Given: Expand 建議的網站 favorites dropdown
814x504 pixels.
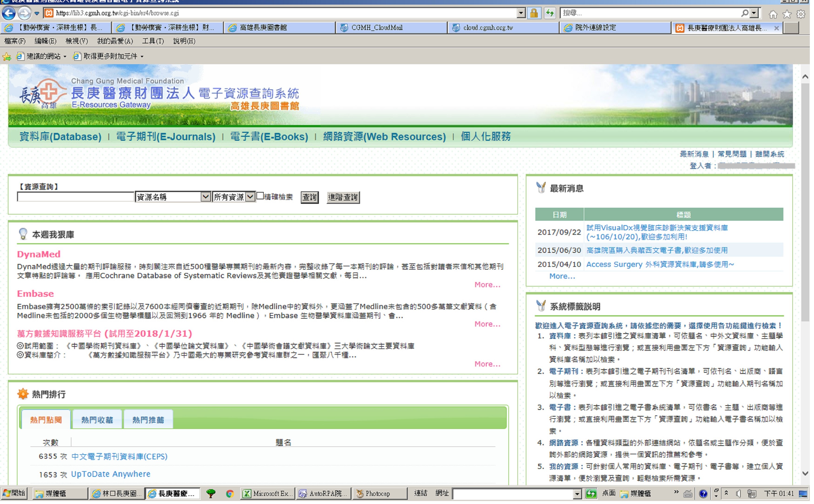Looking at the screenshot, I should 65,57.
